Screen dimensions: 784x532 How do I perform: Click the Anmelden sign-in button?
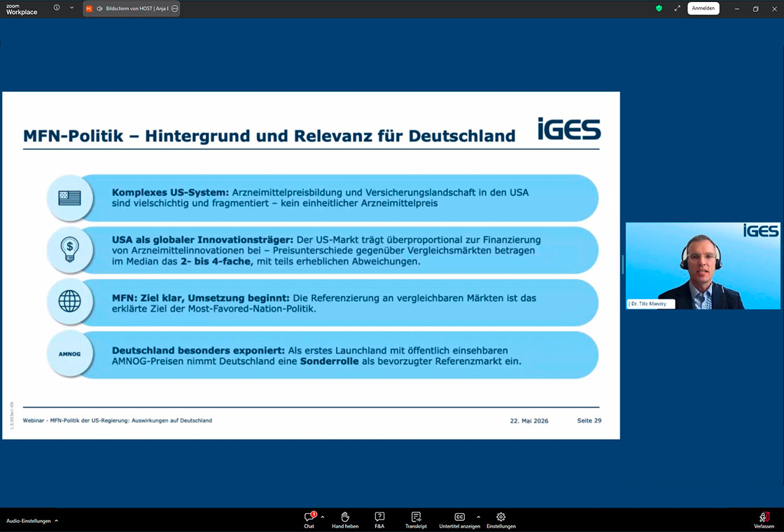coord(703,8)
